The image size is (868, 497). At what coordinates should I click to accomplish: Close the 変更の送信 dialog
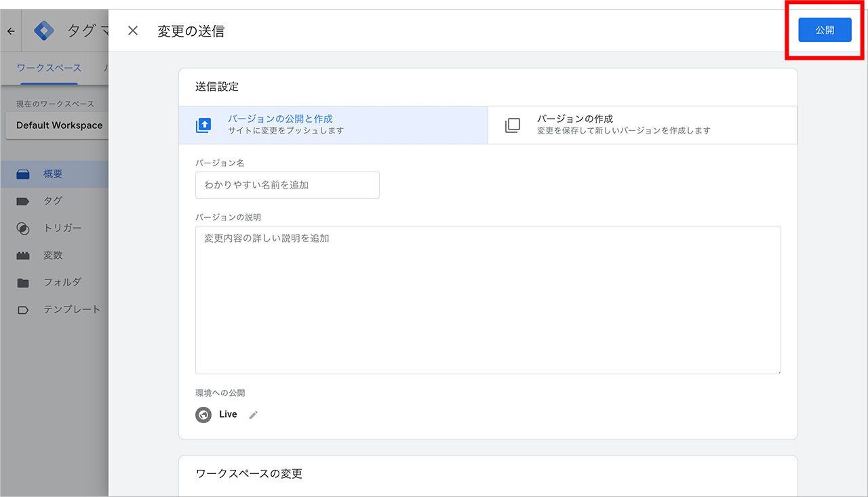click(132, 31)
